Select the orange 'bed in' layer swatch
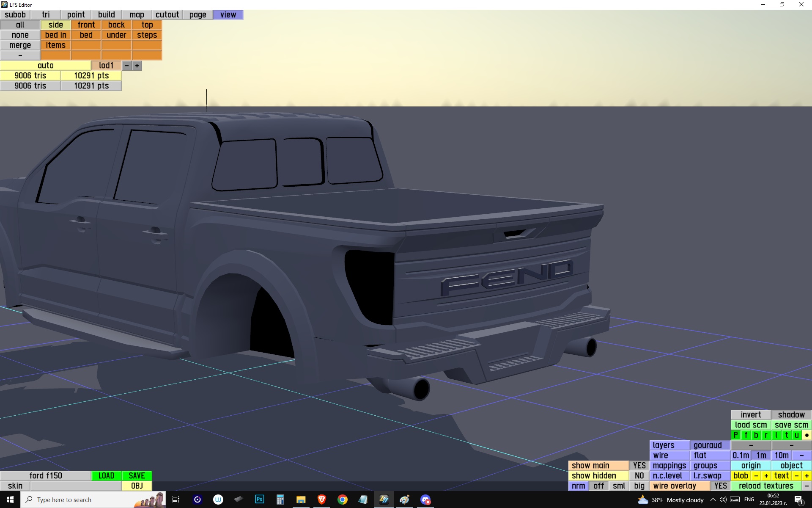The width and height of the screenshot is (812, 508). pos(56,35)
